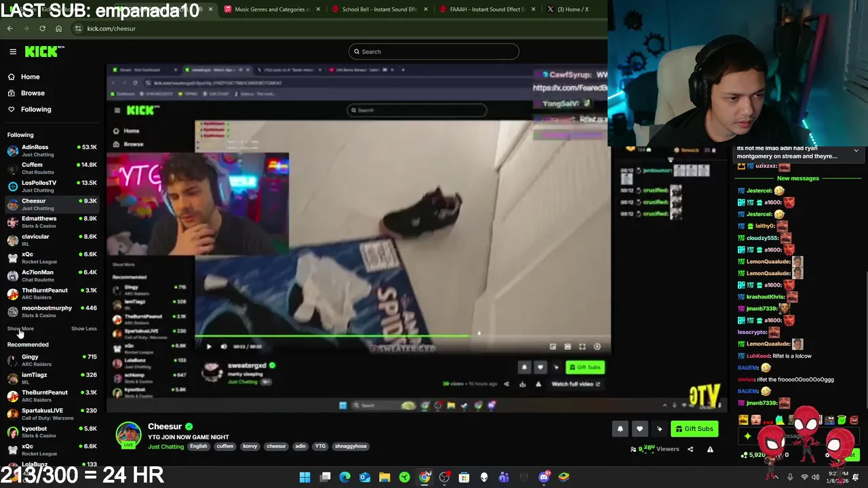Click the browser home button
This screenshot has height=488, width=868.
pos(58,28)
